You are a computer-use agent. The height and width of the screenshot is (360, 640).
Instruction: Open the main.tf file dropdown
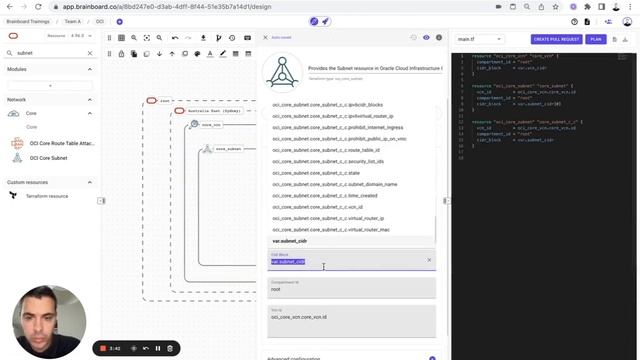pyautogui.click(x=479, y=39)
